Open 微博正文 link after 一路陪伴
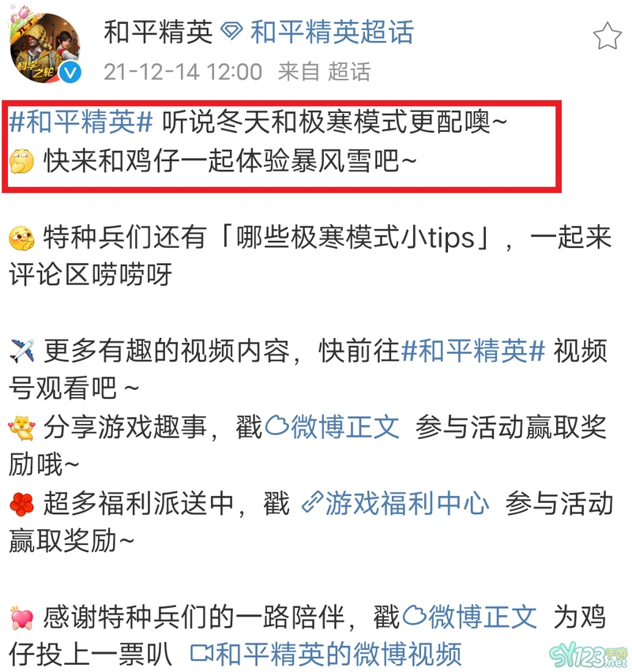Image resolution: width=632 pixels, height=672 pixels. click(x=470, y=617)
